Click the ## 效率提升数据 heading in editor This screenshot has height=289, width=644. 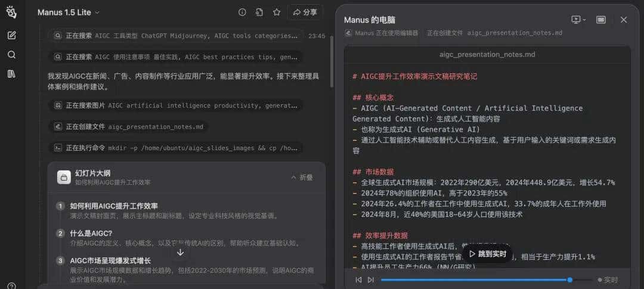pyautogui.click(x=380, y=235)
